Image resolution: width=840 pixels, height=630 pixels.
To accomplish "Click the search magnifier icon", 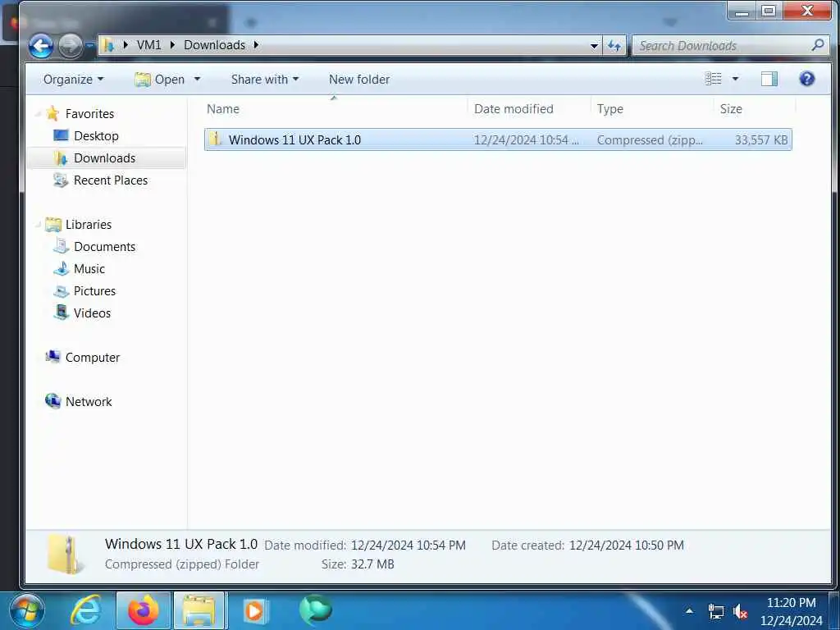I will click(818, 45).
